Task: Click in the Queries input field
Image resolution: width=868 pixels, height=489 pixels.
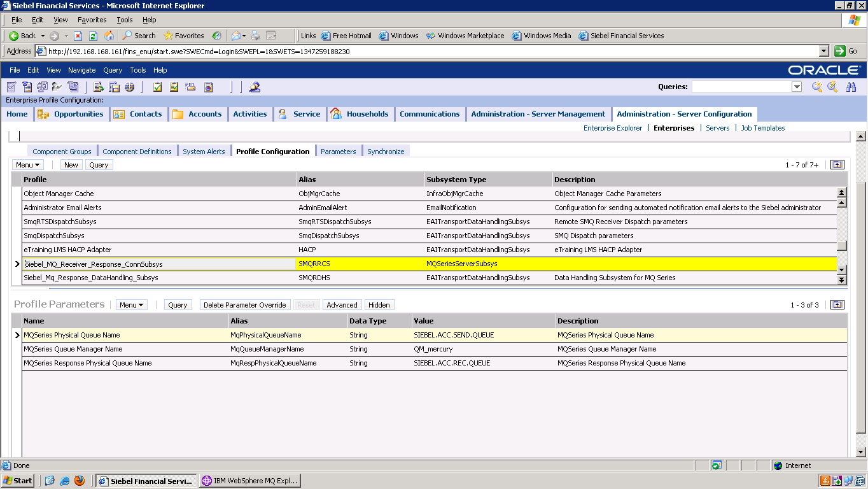Action: (741, 87)
